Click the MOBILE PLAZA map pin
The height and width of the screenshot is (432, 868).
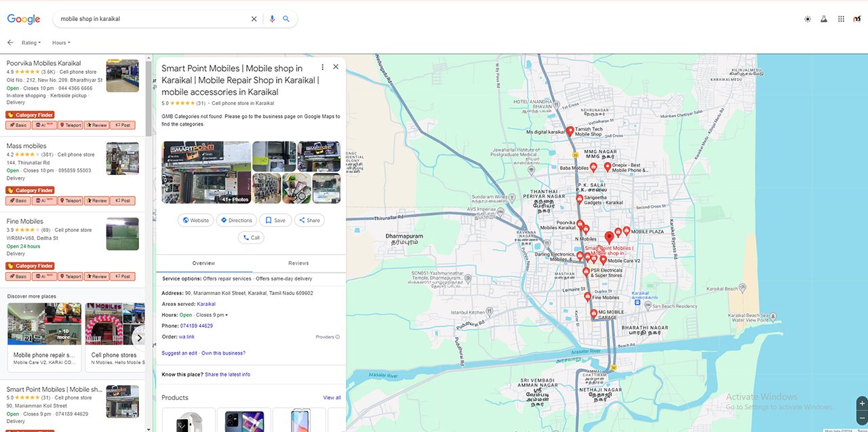626,231
